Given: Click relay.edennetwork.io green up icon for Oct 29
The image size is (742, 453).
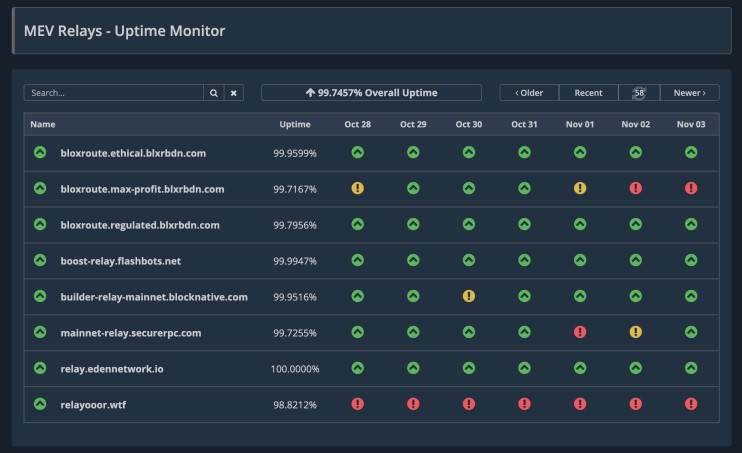Looking at the screenshot, I should [x=413, y=368].
